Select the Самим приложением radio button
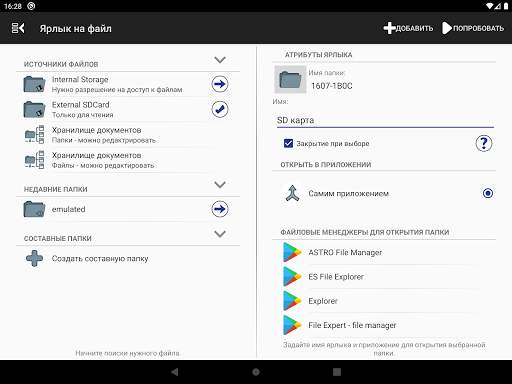The width and height of the screenshot is (512, 384). (488, 193)
